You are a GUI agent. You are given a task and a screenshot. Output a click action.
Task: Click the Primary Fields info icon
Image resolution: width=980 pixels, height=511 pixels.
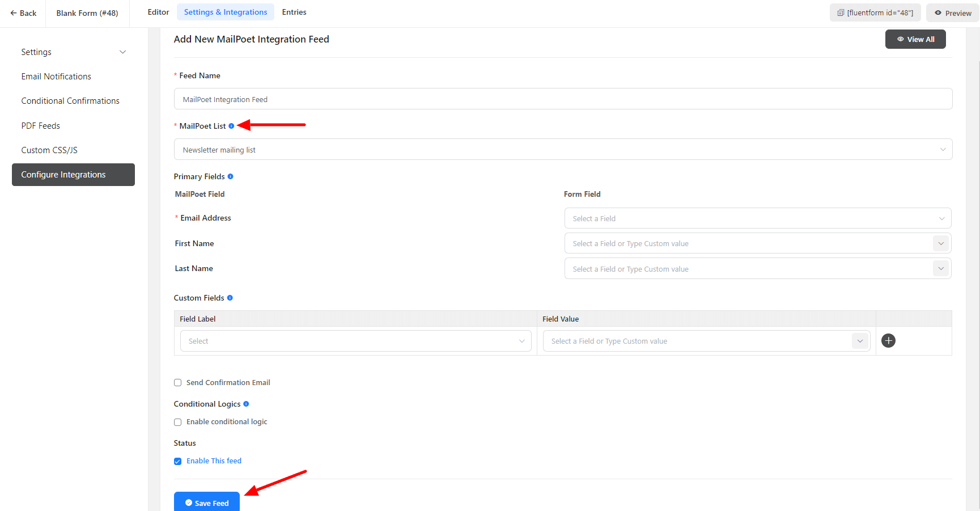(230, 176)
